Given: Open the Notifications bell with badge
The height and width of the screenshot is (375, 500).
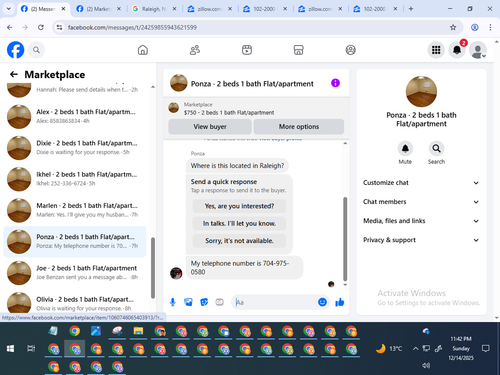Looking at the screenshot, I should pos(457,50).
